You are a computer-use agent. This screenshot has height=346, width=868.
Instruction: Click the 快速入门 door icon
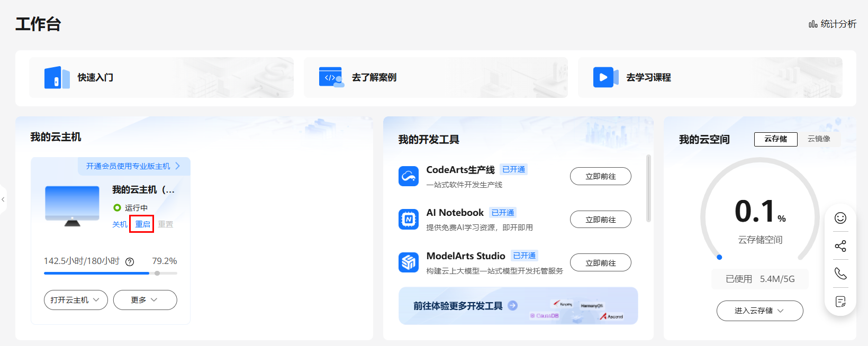point(57,77)
